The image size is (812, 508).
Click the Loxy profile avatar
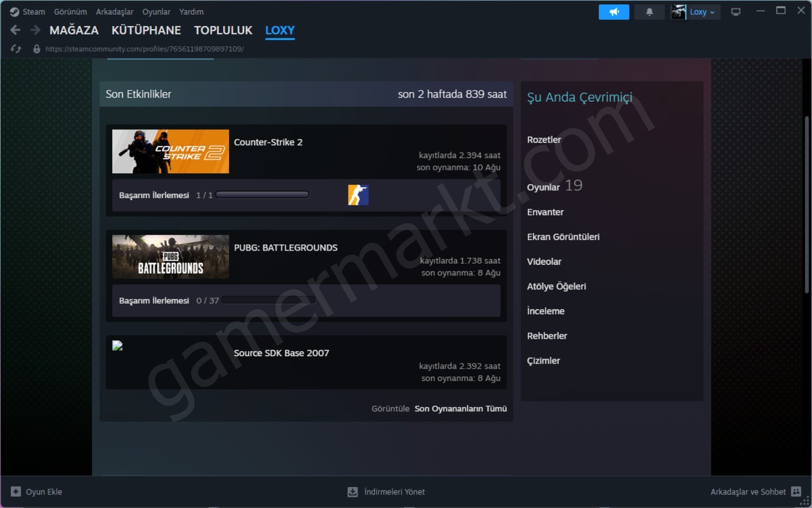click(678, 12)
